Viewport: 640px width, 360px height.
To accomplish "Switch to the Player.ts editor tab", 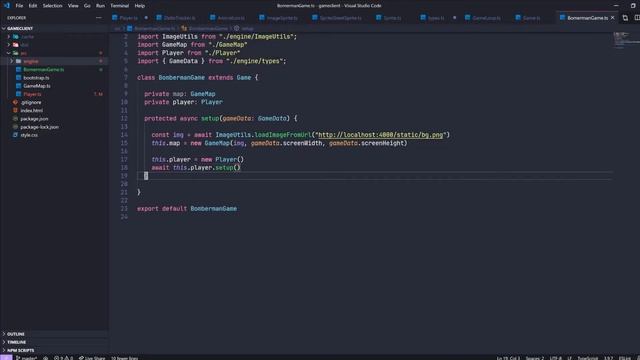I will click(x=129, y=18).
